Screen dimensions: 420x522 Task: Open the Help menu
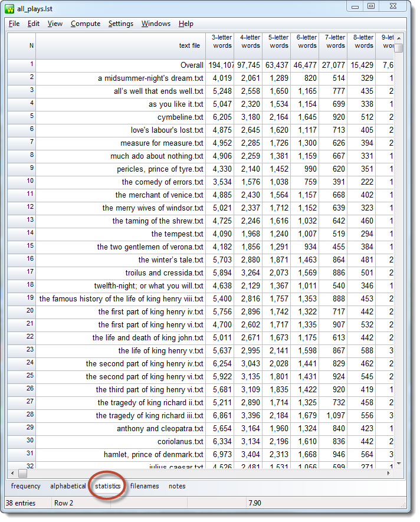186,24
